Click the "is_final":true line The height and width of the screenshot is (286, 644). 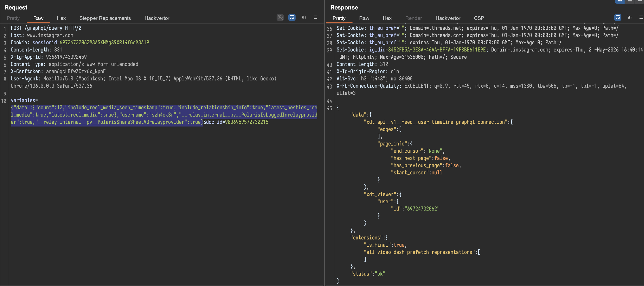pos(385,245)
